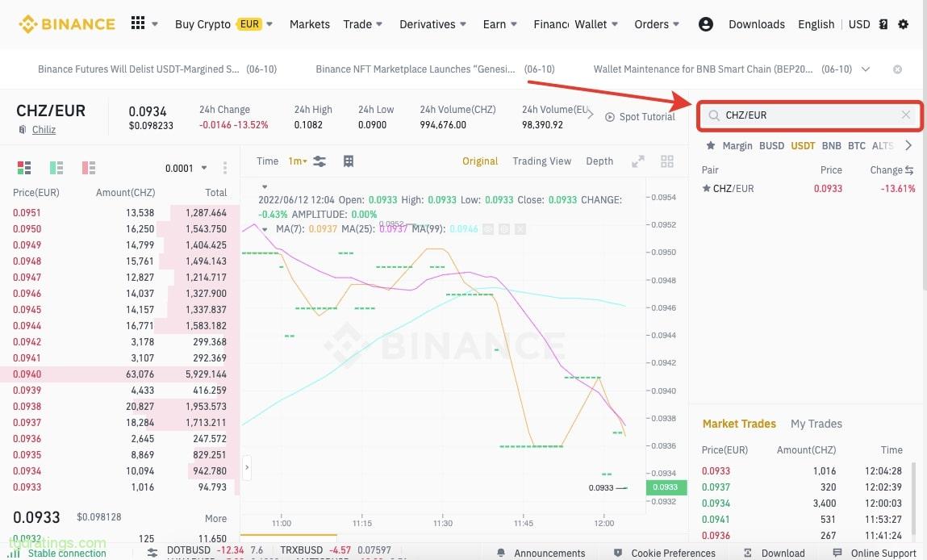
Task: Open the Buy Crypto EUR dropdown
Action: coord(223,24)
